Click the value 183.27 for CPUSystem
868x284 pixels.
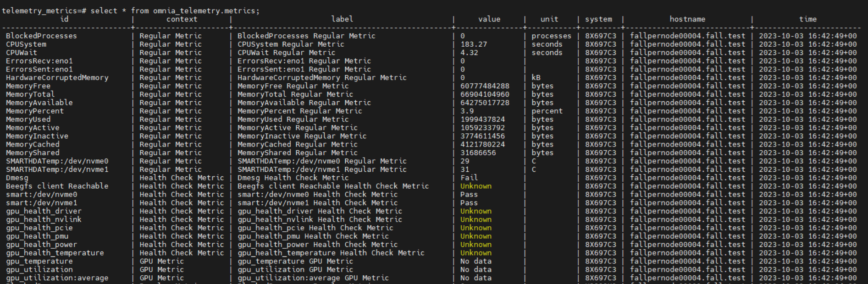pos(474,44)
